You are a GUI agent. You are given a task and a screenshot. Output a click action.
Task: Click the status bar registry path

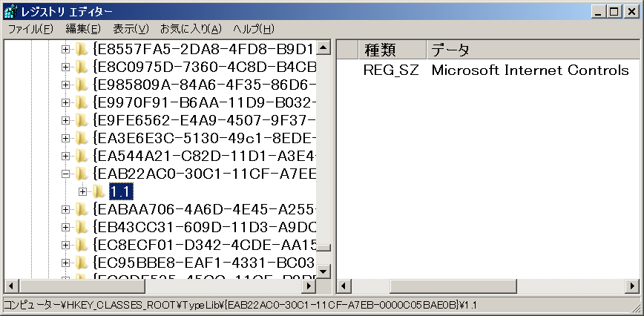[240, 306]
